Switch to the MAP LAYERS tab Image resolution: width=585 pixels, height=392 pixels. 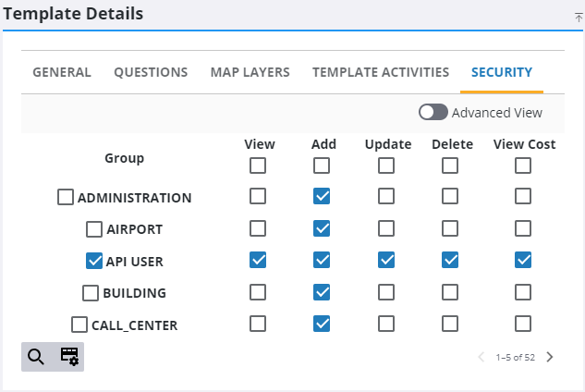(250, 72)
